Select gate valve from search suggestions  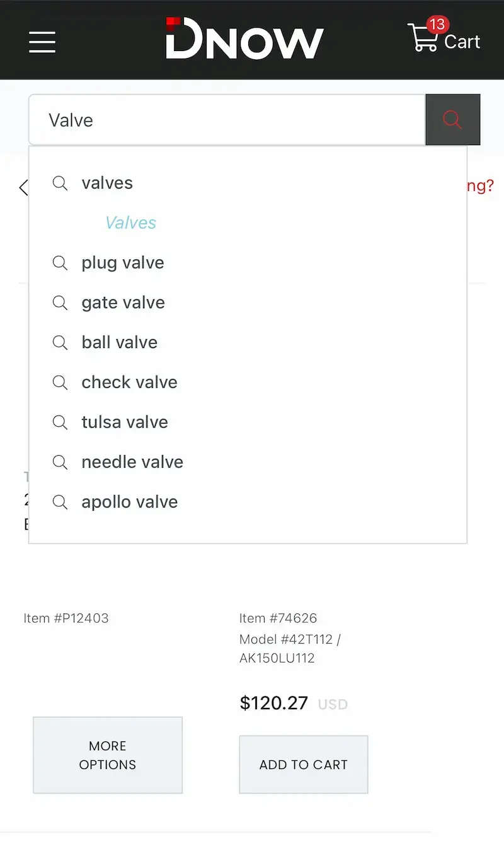[123, 303]
